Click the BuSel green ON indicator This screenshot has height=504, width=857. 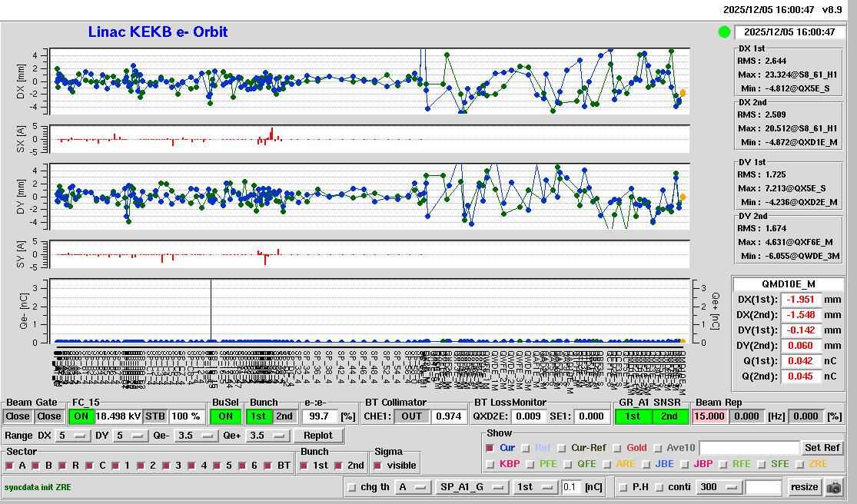point(224,416)
